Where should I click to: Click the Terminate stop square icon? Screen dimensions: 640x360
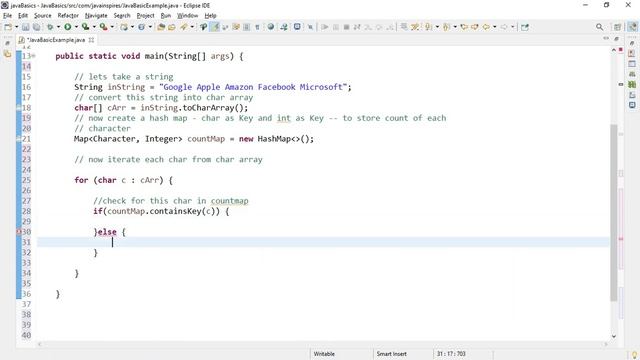click(346, 27)
